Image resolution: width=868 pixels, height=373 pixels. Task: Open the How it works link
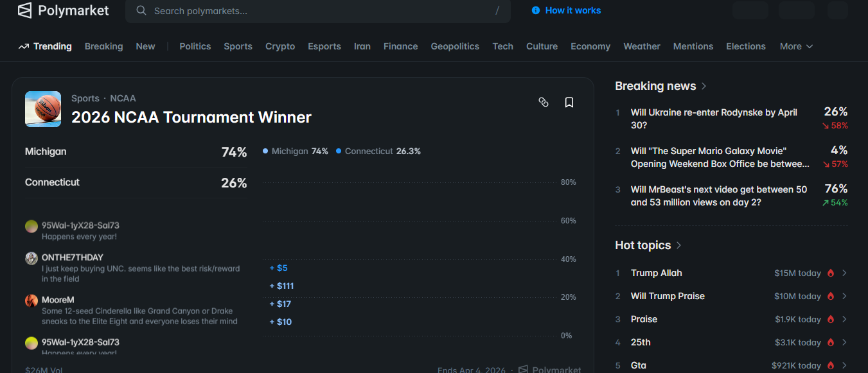click(x=566, y=10)
